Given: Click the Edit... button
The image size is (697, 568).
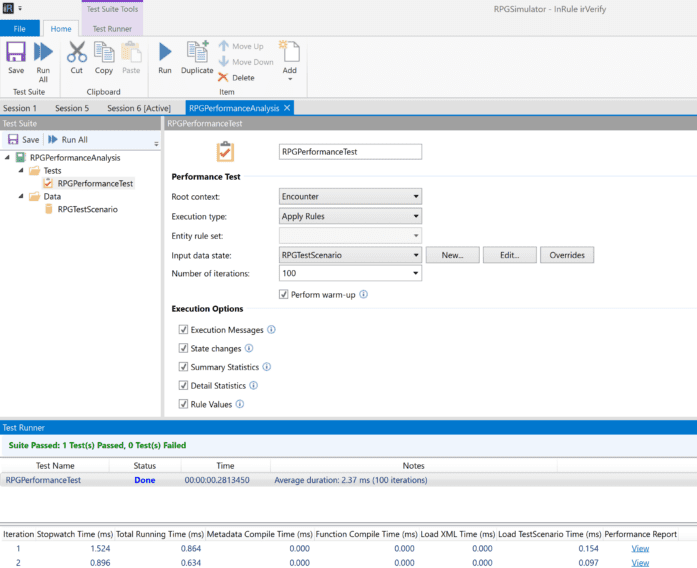Looking at the screenshot, I should (x=509, y=255).
